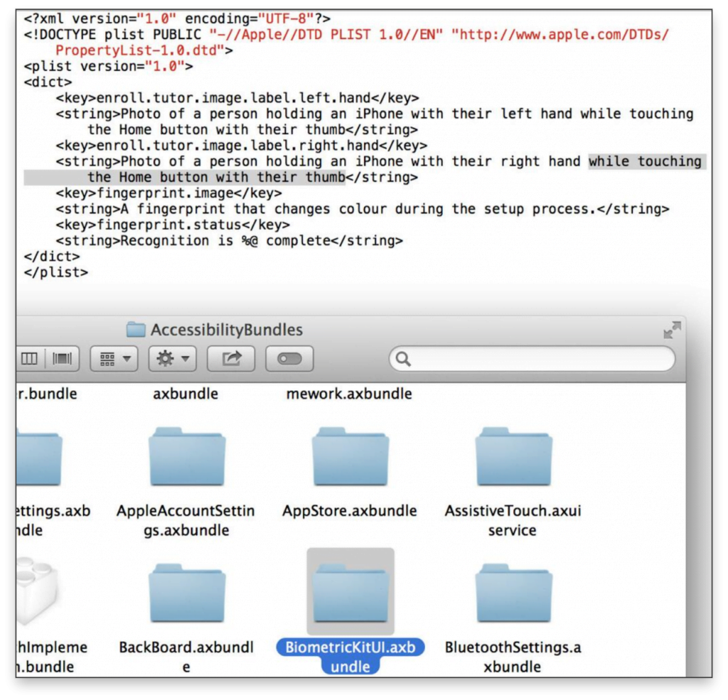Click the highlighted 'while touching' text
This screenshot has height=700, width=728.
pos(645,161)
